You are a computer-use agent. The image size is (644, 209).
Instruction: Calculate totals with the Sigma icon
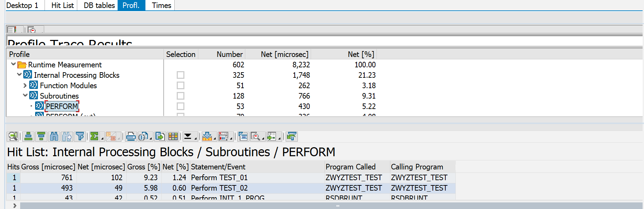(x=94, y=136)
